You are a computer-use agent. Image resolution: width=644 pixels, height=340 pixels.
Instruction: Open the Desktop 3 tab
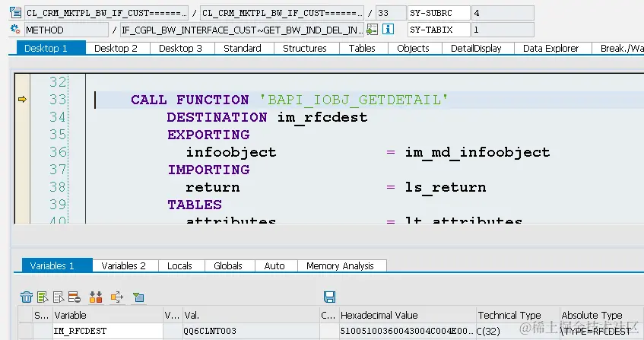[181, 49]
